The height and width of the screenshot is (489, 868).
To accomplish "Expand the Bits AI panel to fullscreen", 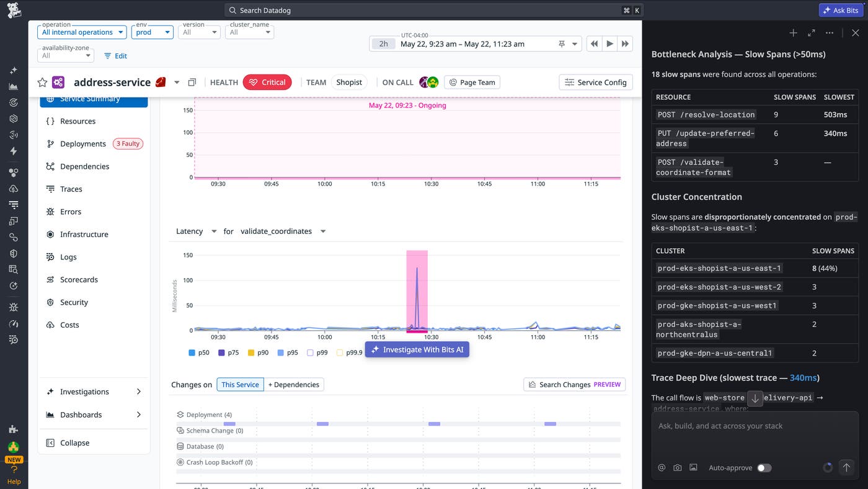I will [x=812, y=33].
